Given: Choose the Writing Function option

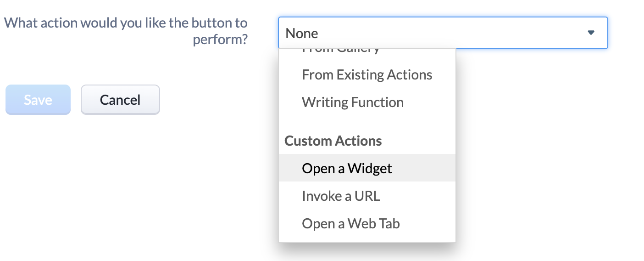Looking at the screenshot, I should tap(367, 102).
